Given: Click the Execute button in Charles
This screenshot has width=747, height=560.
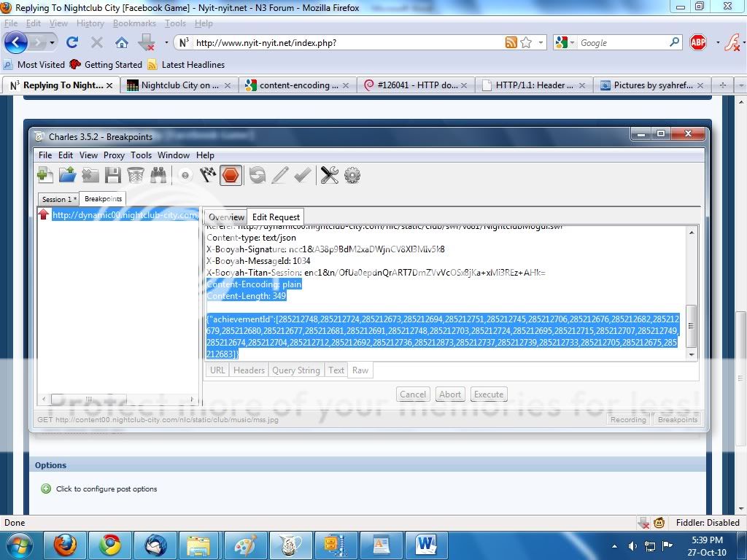Looking at the screenshot, I should (488, 394).
